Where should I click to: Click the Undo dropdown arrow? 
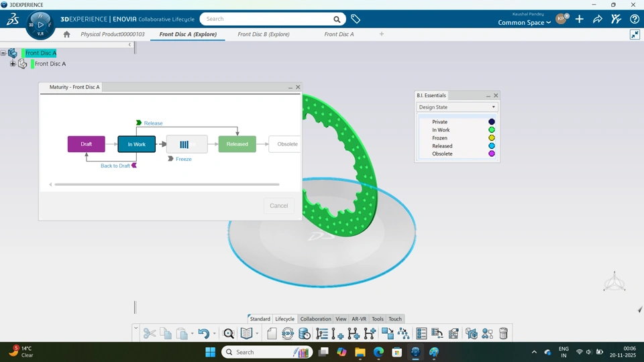215,334
